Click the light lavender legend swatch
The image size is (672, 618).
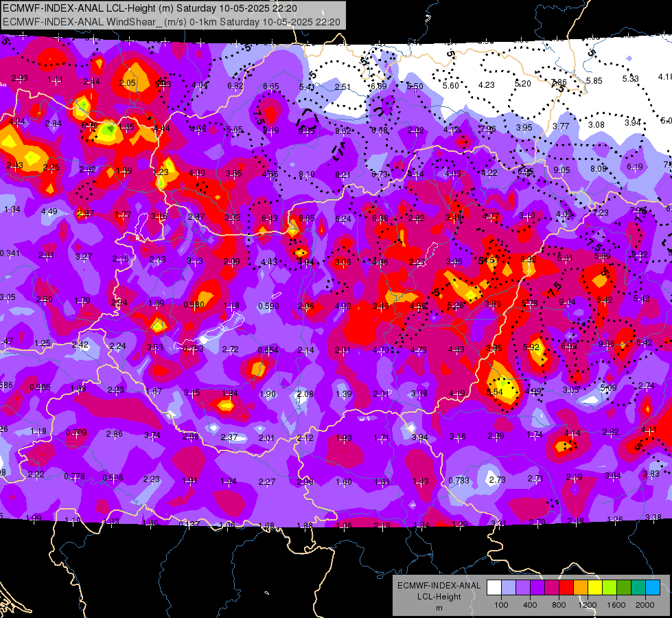509,587
